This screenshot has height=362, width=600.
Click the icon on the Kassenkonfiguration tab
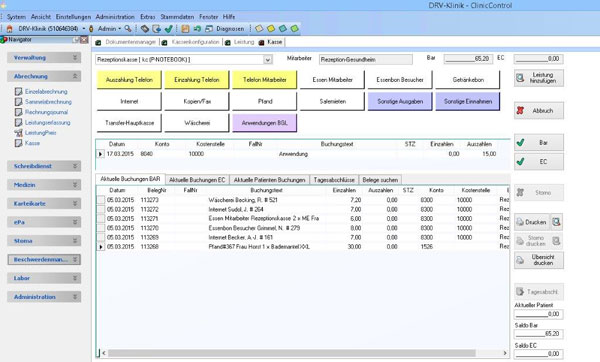(x=165, y=42)
